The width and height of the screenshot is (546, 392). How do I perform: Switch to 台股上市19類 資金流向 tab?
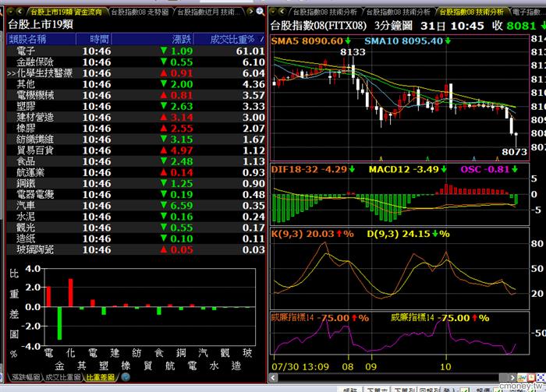click(x=66, y=12)
